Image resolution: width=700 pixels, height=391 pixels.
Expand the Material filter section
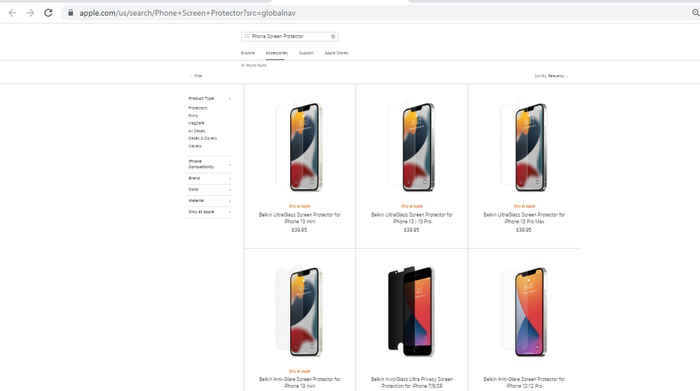(x=210, y=200)
